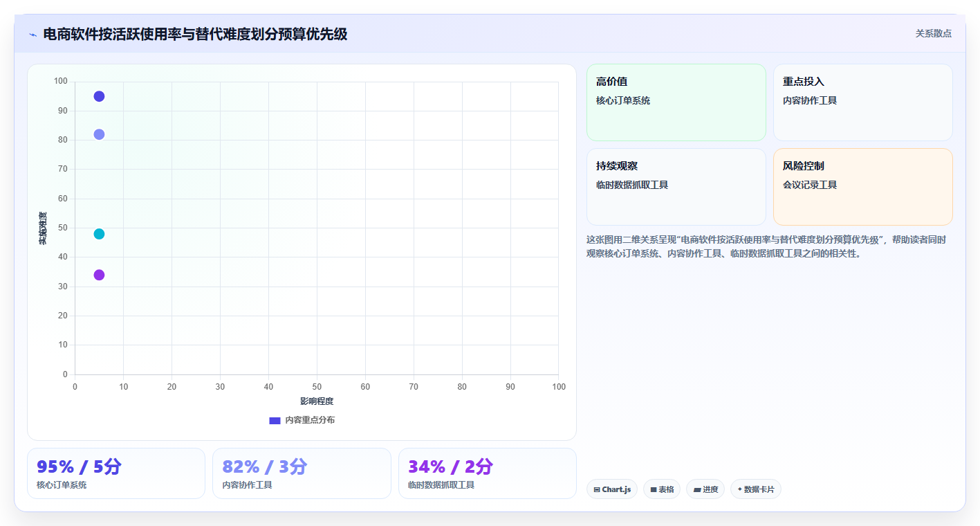Open the 持续观察 quadrant card
The width and height of the screenshot is (980, 526).
click(x=676, y=187)
